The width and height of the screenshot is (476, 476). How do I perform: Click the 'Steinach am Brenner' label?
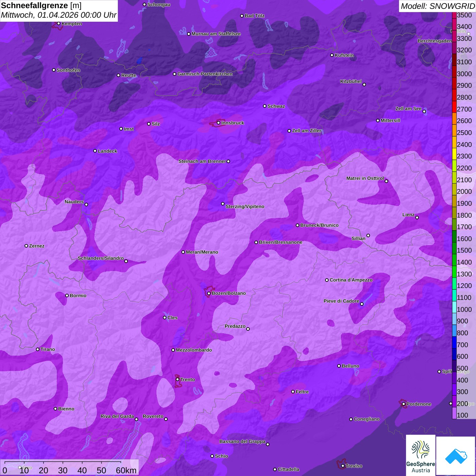tap(202, 161)
